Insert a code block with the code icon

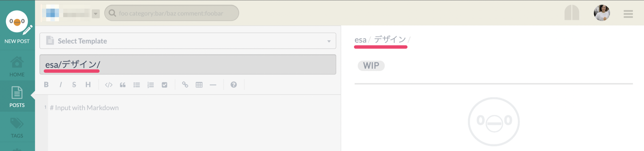click(x=109, y=85)
